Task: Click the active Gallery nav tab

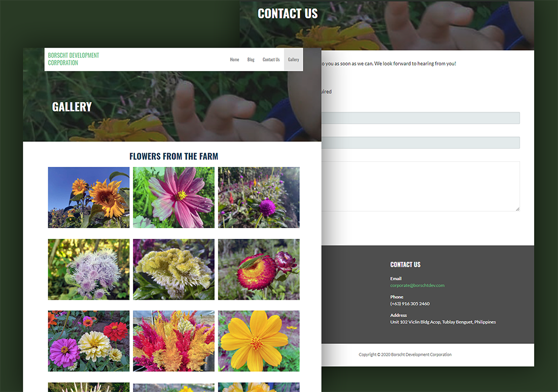Action: coord(293,59)
